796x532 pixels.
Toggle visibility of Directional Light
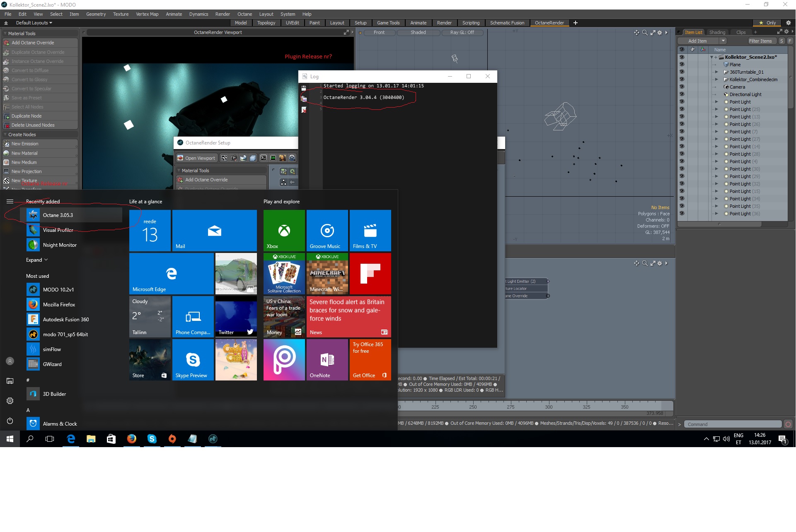682,94
